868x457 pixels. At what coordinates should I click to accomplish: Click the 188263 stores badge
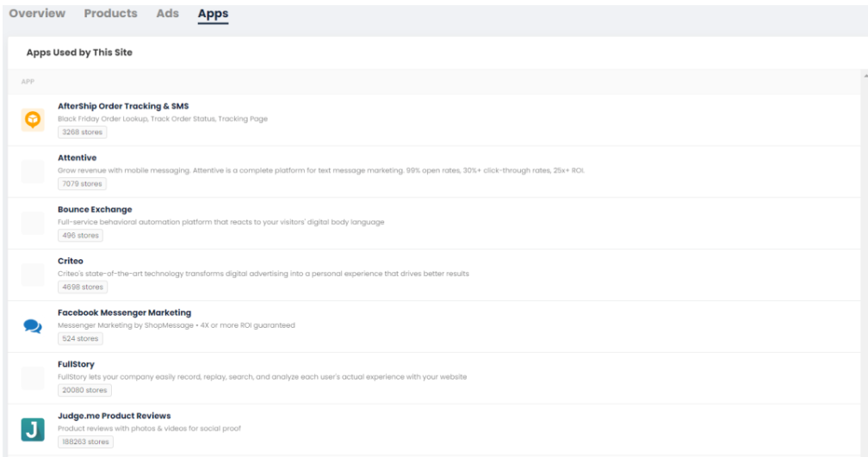[x=85, y=442]
